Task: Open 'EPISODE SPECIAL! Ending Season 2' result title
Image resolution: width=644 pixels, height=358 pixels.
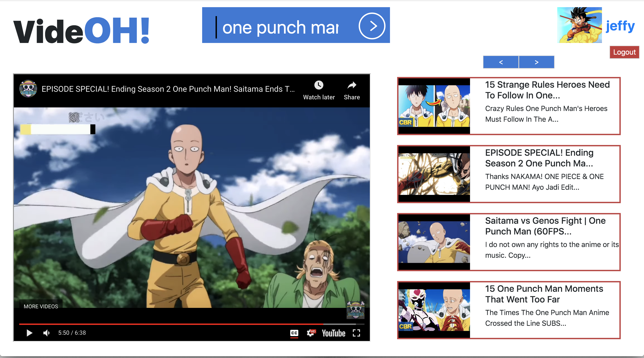Action: (539, 158)
